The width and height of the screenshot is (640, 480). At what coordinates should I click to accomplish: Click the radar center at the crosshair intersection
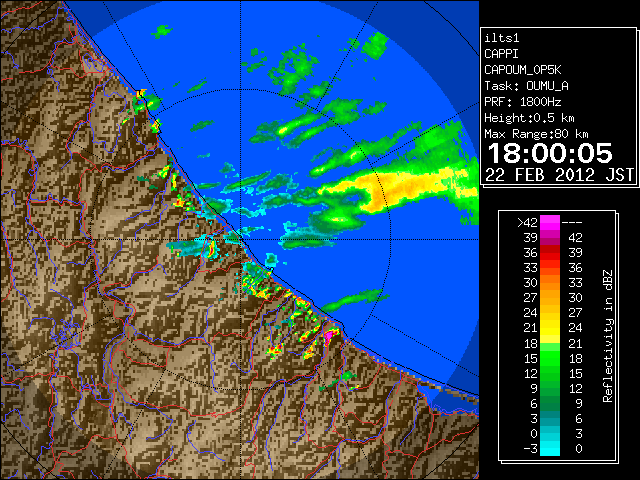[241, 240]
